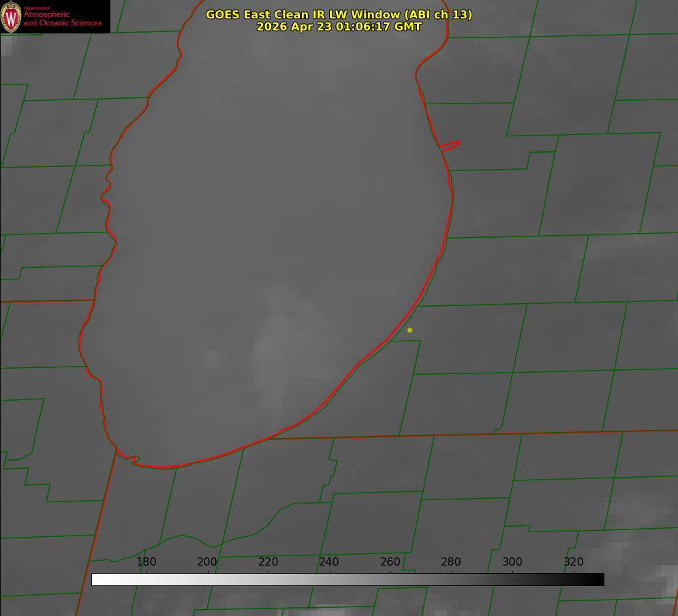The image size is (678, 616).
Task: Click the 240 tick label on colorbar
Action: click(329, 561)
